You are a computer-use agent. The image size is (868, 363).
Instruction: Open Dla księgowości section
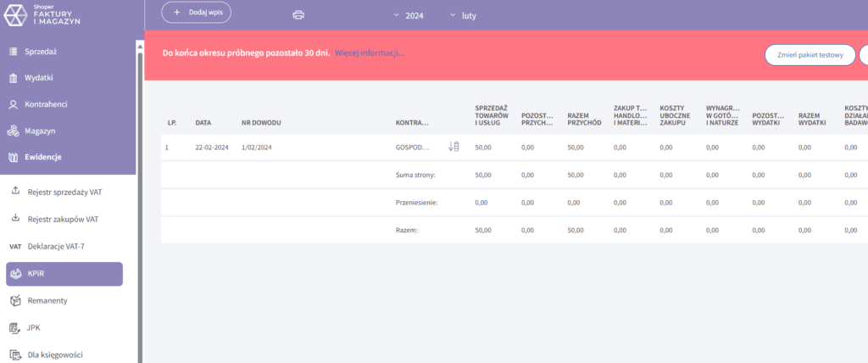(x=55, y=355)
